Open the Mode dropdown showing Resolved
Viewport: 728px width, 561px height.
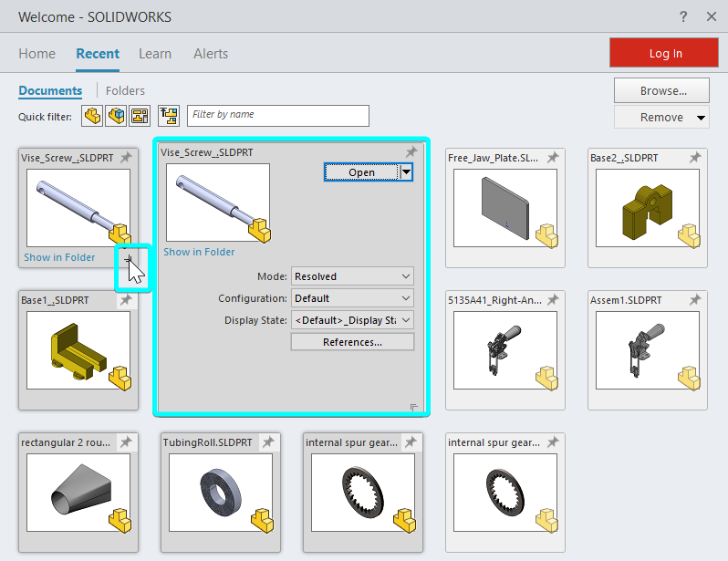tap(351, 276)
